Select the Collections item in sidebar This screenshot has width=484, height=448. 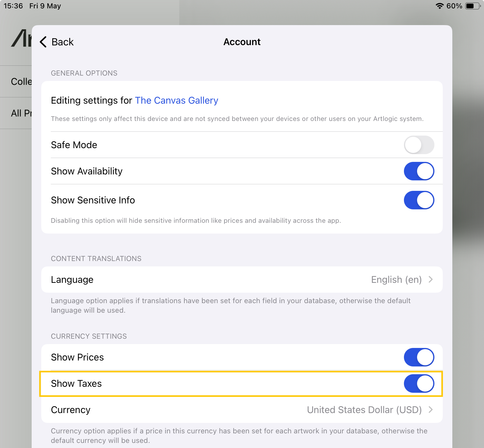point(21,82)
